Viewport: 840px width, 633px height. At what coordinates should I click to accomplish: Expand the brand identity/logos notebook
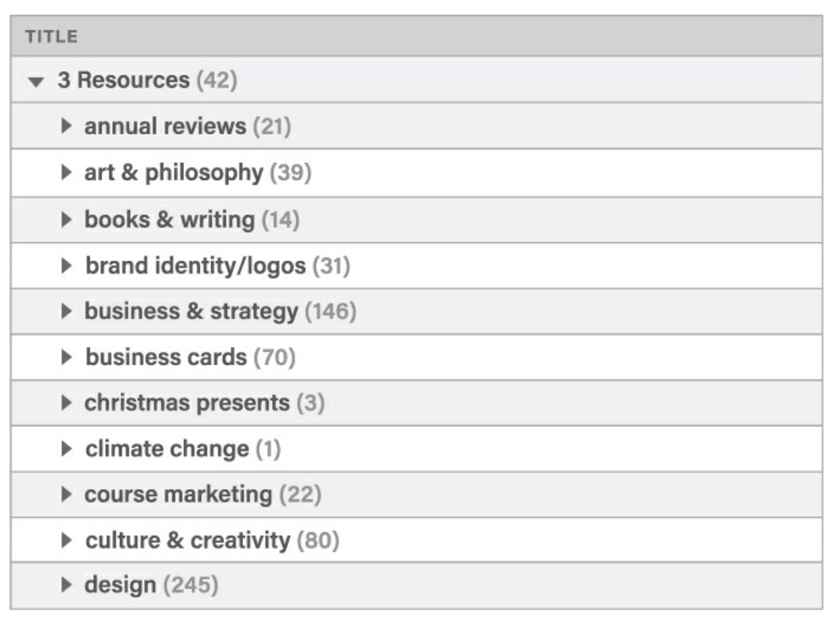tap(66, 265)
